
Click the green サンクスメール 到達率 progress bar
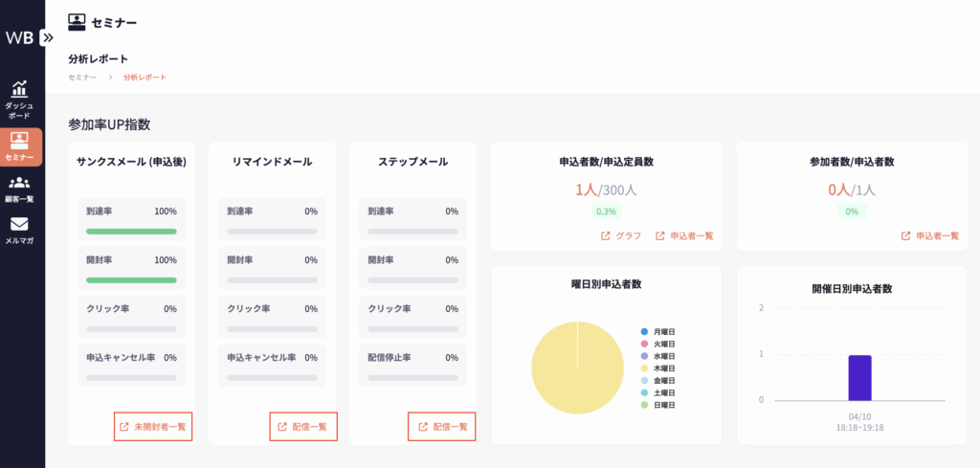[131, 231]
